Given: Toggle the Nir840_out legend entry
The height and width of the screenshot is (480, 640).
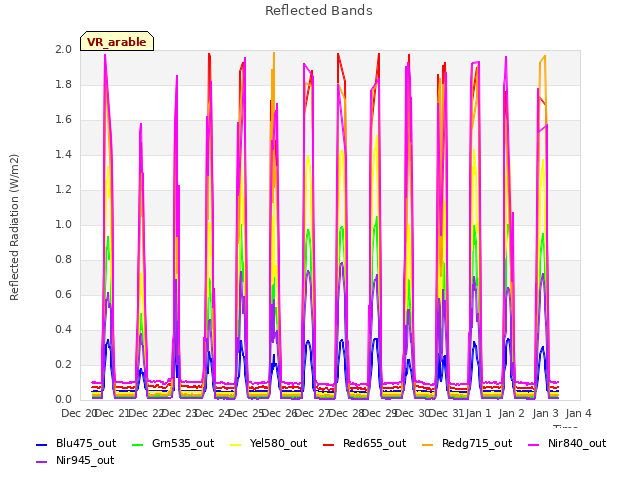Looking at the screenshot, I should click(x=567, y=443).
